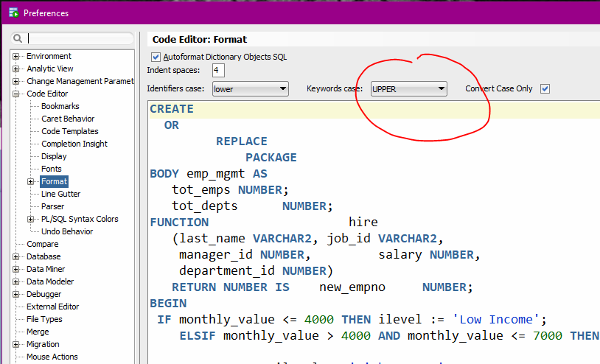Toggle Autoformat Dictionary Objects SQL checkbox
Screen dimensions: 600x364
[x=156, y=57]
